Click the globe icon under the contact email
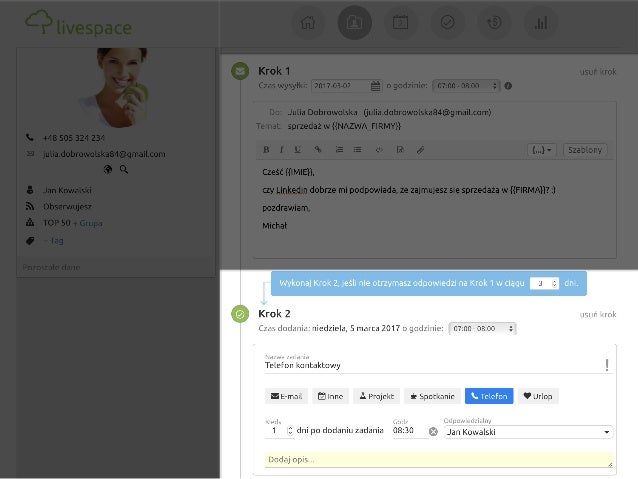 pyautogui.click(x=108, y=170)
